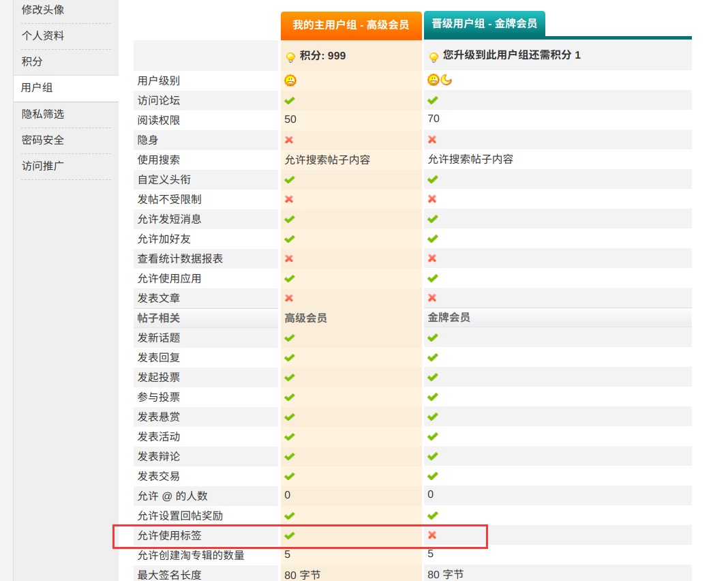Click the 使用搜索 row label
Screen dimensions: 728x581
[x=159, y=160]
